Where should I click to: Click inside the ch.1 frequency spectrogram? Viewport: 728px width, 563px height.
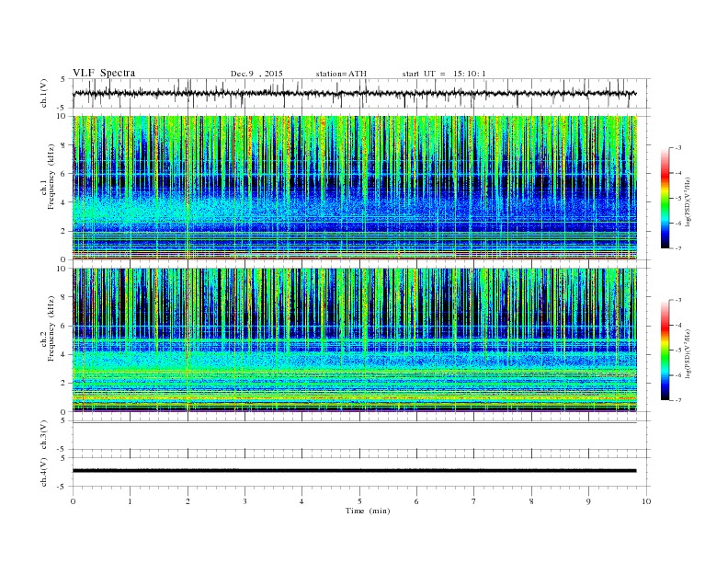point(354,188)
